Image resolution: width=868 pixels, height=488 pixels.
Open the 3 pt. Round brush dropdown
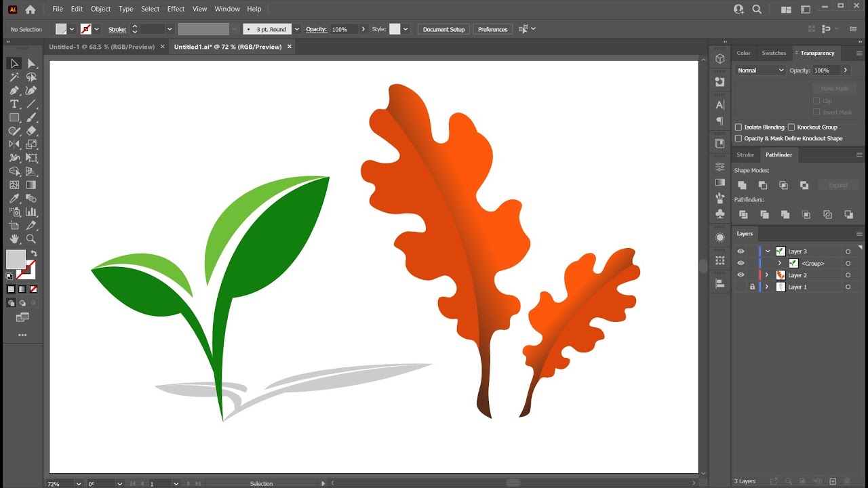(x=296, y=29)
